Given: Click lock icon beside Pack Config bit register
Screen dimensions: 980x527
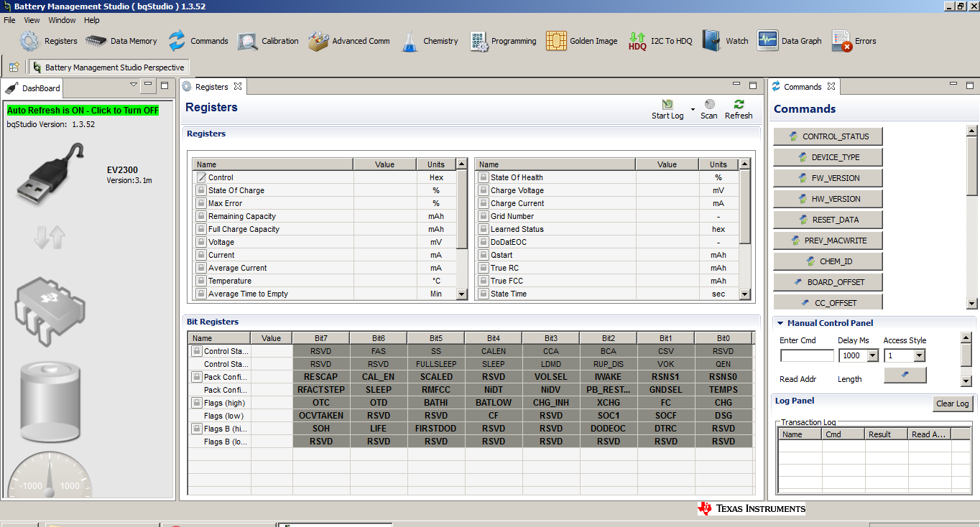Looking at the screenshot, I should (x=196, y=377).
